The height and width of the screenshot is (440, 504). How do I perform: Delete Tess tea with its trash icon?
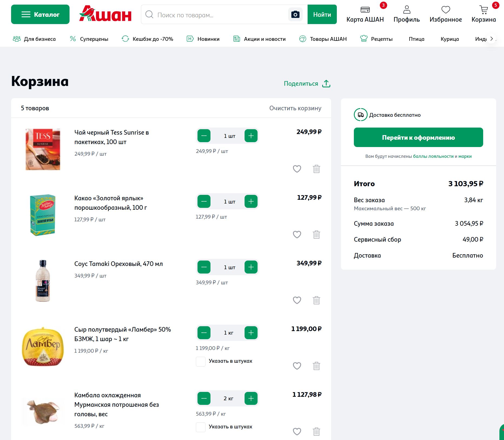[317, 169]
